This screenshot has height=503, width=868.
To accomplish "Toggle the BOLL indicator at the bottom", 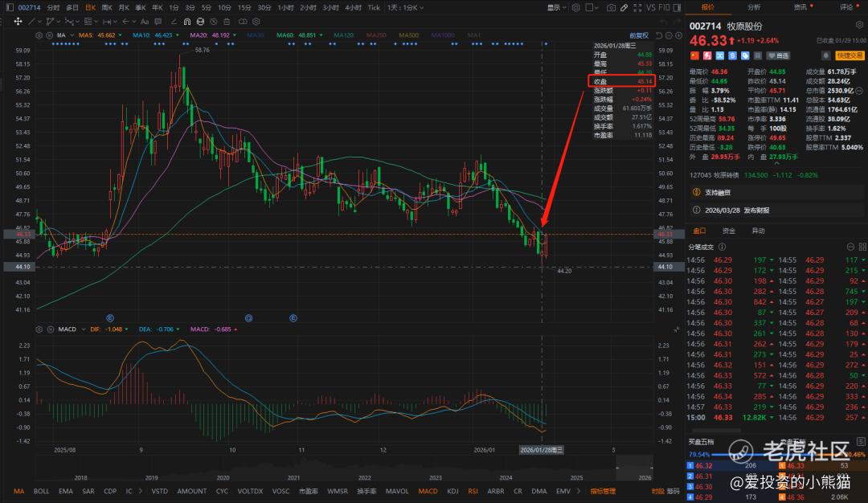I will (42, 492).
